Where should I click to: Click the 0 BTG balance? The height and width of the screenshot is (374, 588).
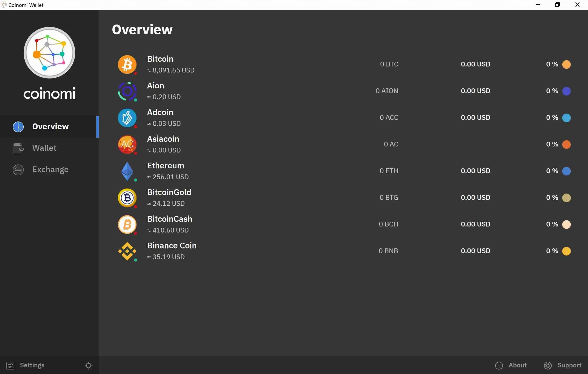click(389, 197)
